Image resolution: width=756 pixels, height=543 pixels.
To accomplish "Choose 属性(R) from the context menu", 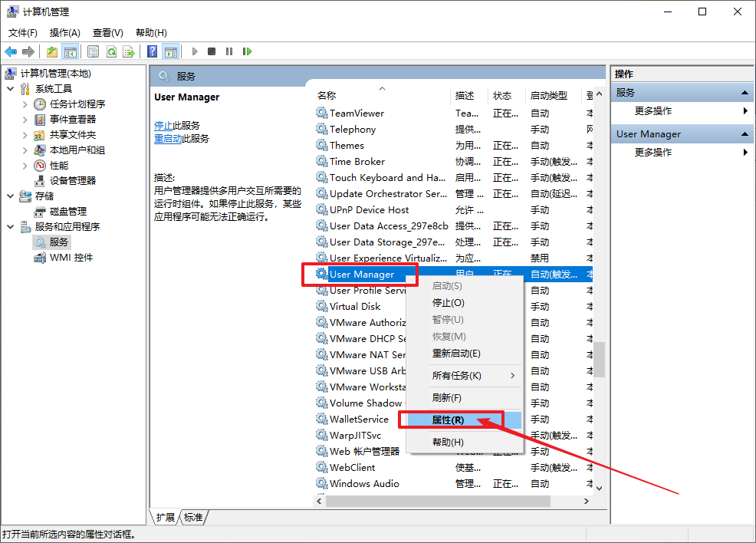I will 448,420.
